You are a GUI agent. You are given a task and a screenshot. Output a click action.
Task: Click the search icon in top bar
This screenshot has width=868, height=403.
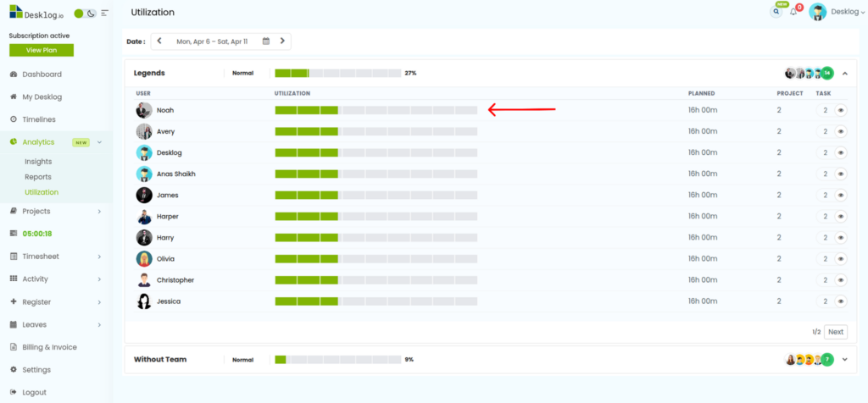point(776,12)
